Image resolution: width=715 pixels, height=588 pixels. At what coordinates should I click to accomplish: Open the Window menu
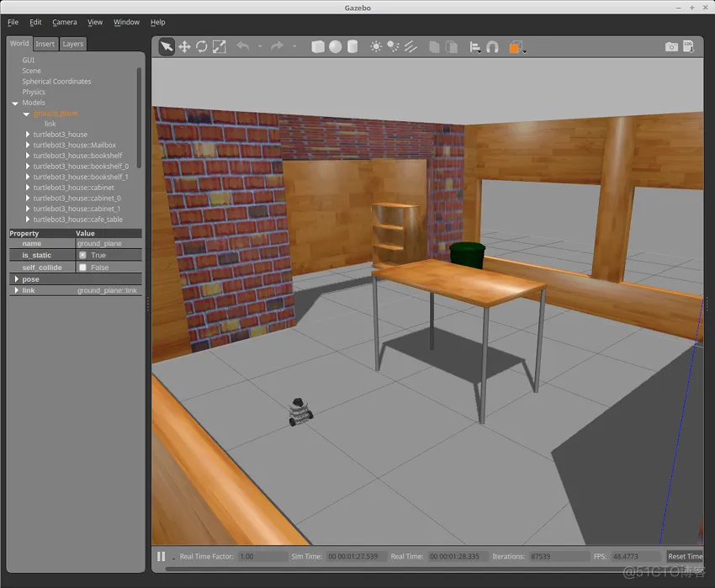[x=126, y=22]
